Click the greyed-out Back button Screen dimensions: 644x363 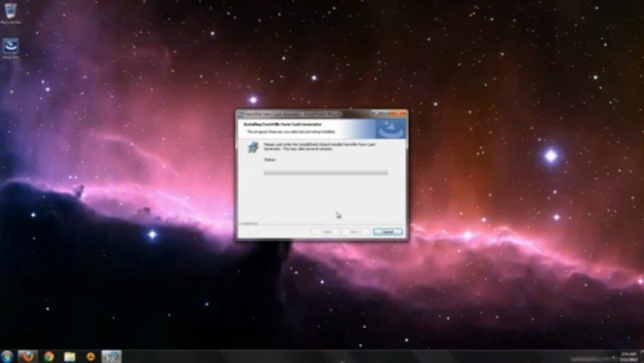point(326,232)
